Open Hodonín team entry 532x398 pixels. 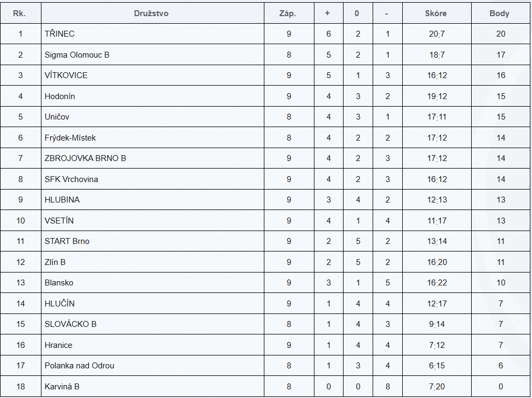coord(60,96)
